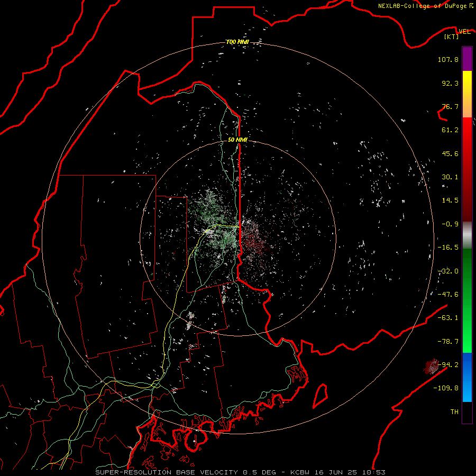Click the 100 NMI range ring label
This screenshot has width=476, height=476.
click(x=237, y=42)
